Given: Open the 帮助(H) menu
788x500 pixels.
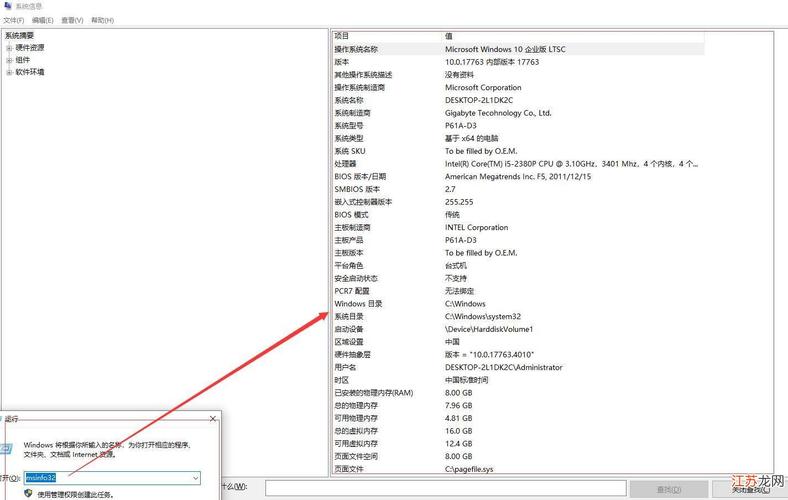Looking at the screenshot, I should pyautogui.click(x=102, y=20).
